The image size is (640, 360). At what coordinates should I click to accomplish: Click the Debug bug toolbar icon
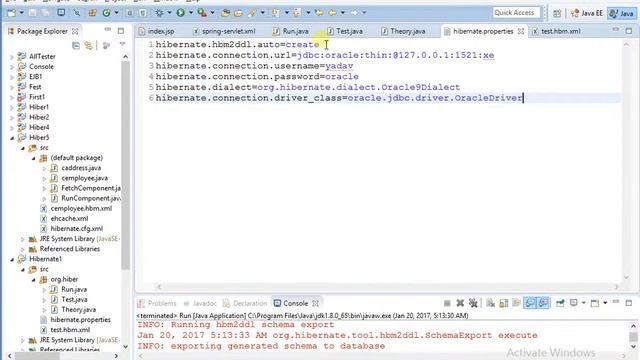pyautogui.click(x=159, y=13)
